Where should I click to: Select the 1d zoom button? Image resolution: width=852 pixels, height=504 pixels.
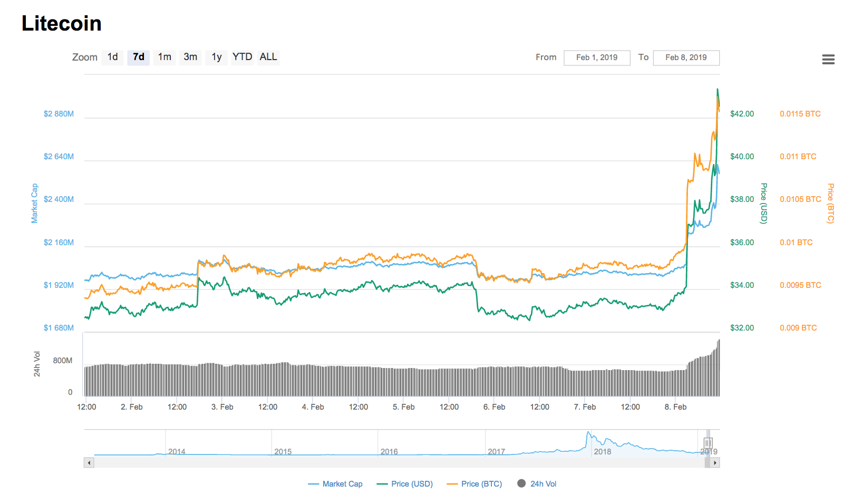tap(113, 57)
